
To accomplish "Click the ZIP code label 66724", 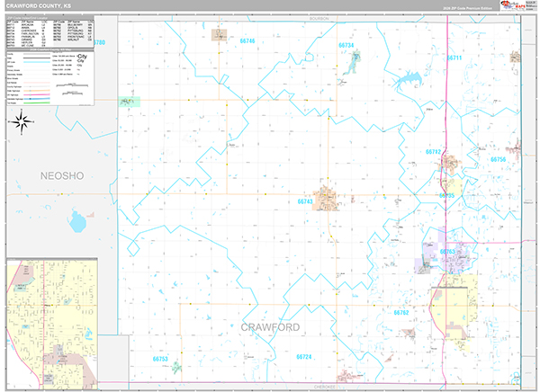I will [x=304, y=357].
